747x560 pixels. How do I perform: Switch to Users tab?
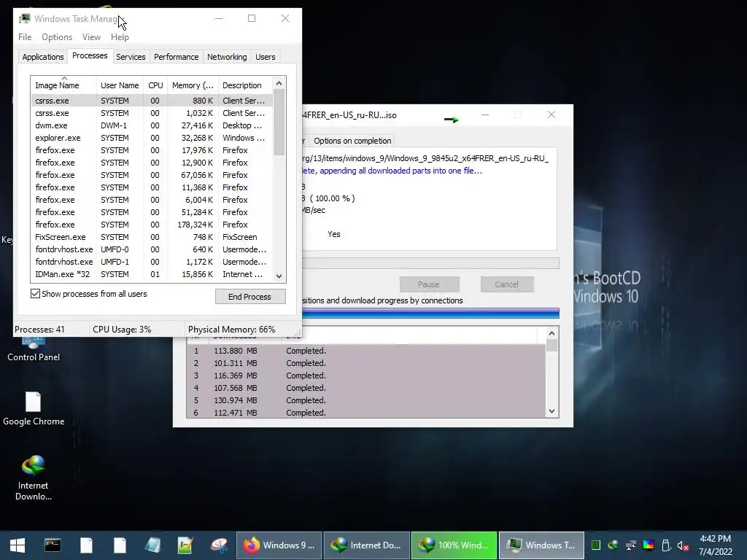click(x=266, y=57)
